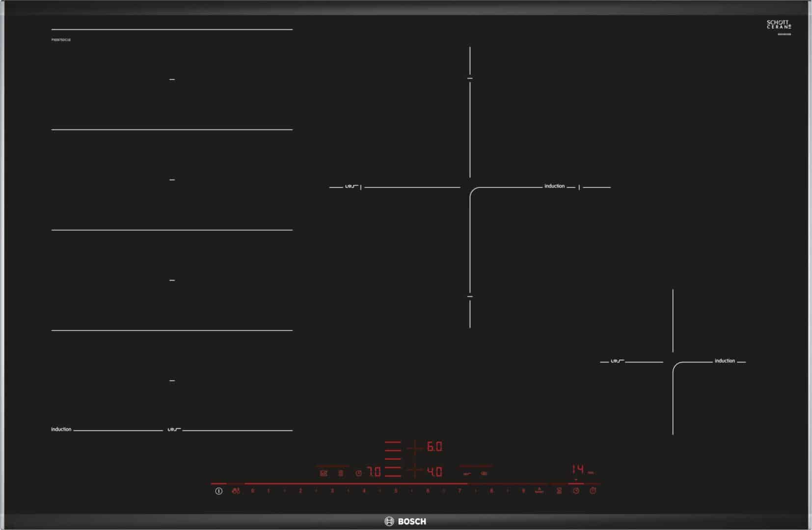Touch the clock icon beside 7.0
Viewport: 812px width, 530px height.
[x=358, y=473]
